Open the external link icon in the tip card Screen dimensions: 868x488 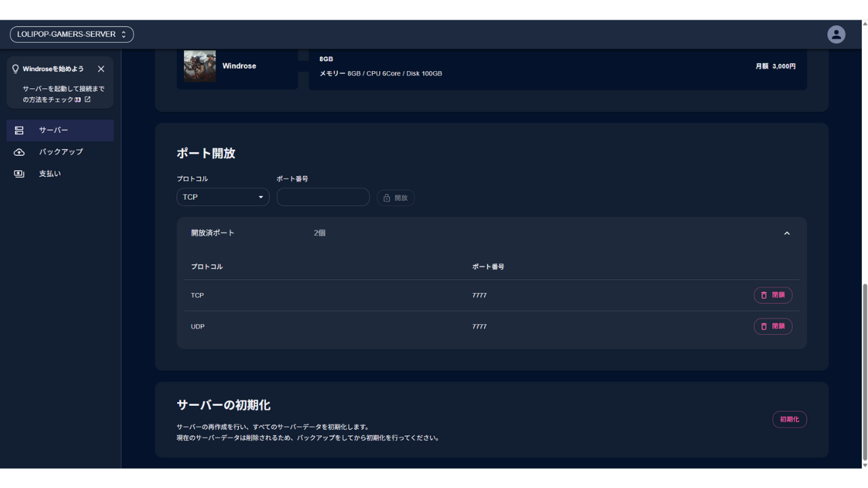[x=87, y=100]
